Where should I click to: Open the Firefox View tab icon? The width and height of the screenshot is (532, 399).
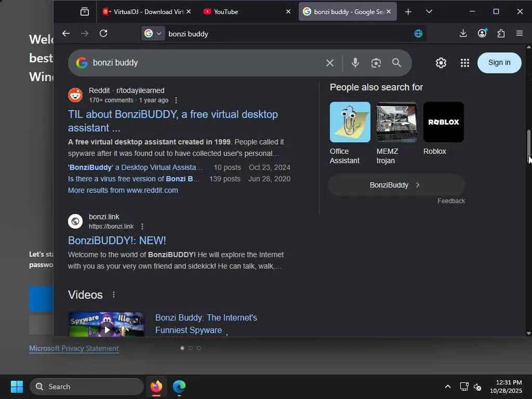[x=85, y=12]
